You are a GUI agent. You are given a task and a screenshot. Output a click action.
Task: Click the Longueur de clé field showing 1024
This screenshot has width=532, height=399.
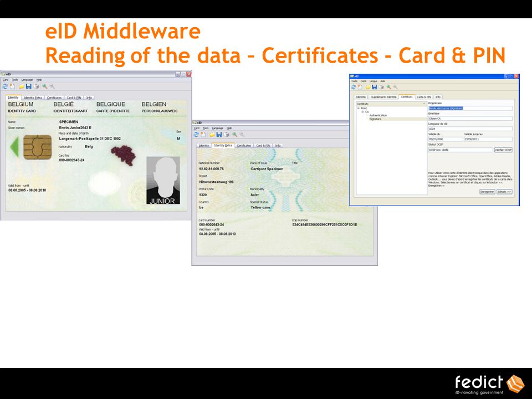(470, 129)
